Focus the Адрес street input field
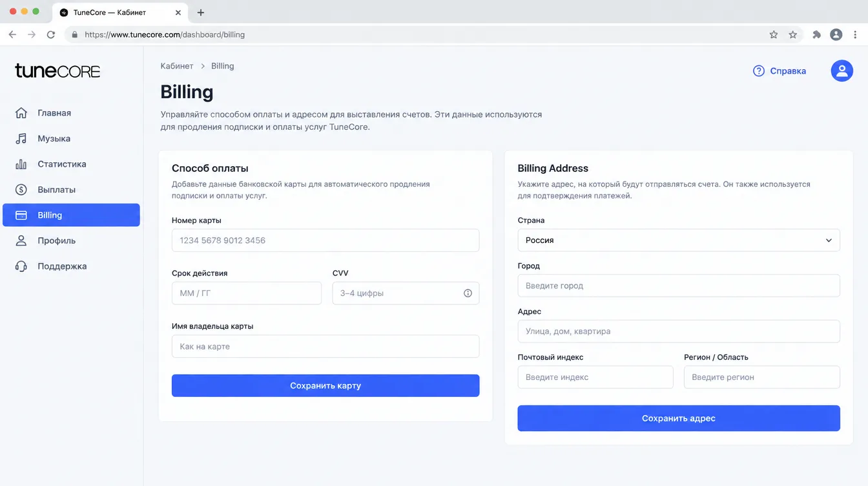 679,332
